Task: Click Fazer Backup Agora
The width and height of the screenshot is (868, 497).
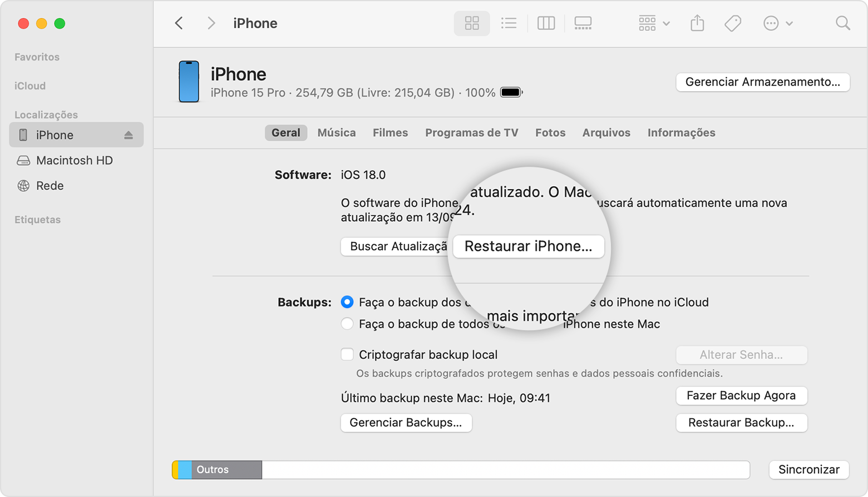Action: pos(741,395)
